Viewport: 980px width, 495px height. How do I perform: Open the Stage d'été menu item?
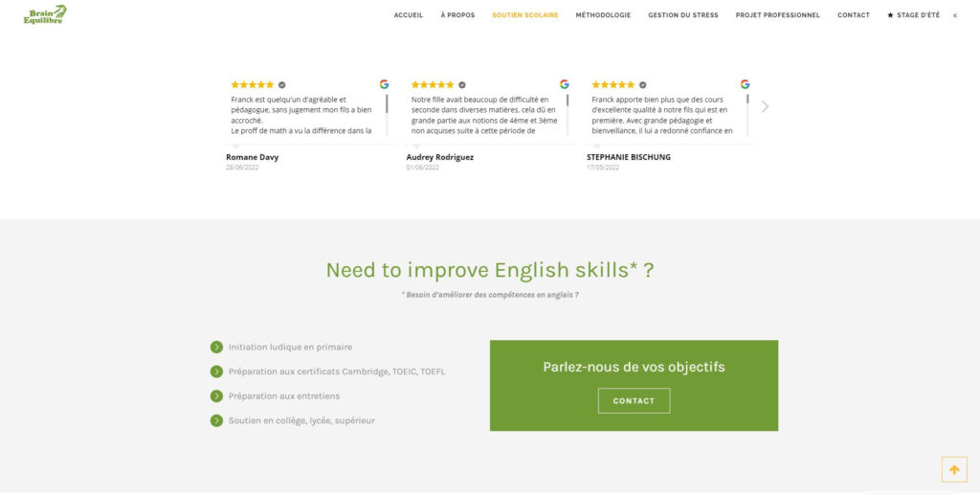[x=913, y=15]
